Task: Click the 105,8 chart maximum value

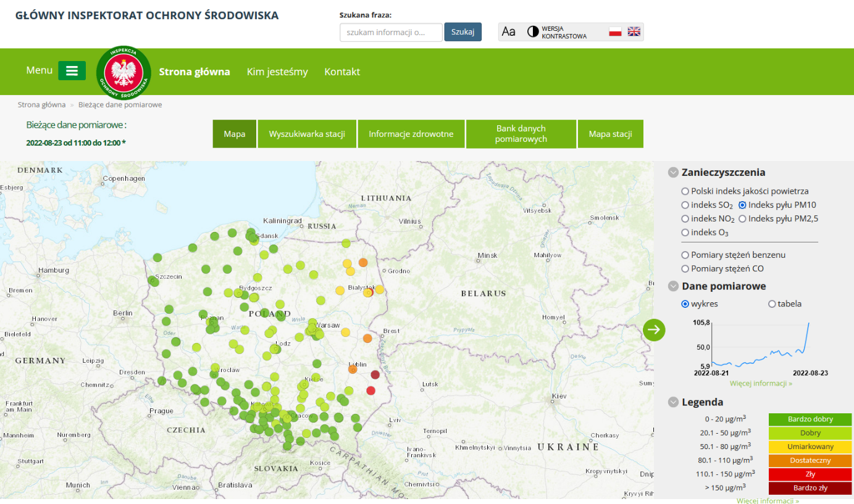Action: (x=701, y=323)
